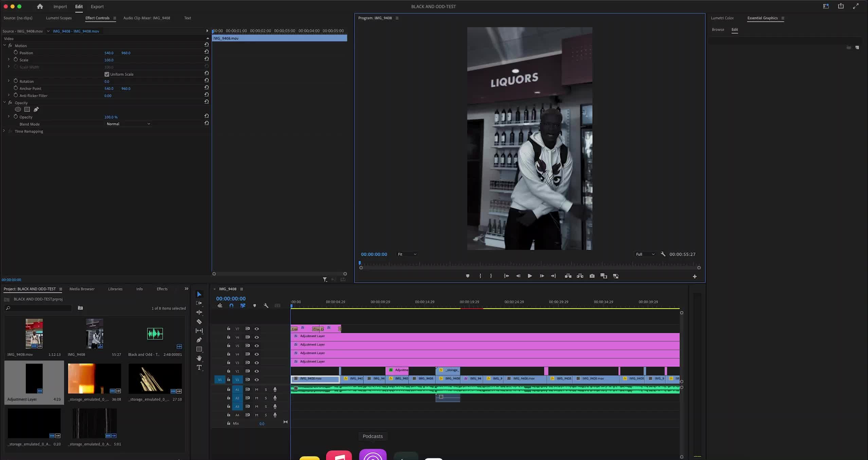Viewport: 868px width, 460px height.
Task: Select the Pen tool in the tools panel
Action: (x=199, y=340)
